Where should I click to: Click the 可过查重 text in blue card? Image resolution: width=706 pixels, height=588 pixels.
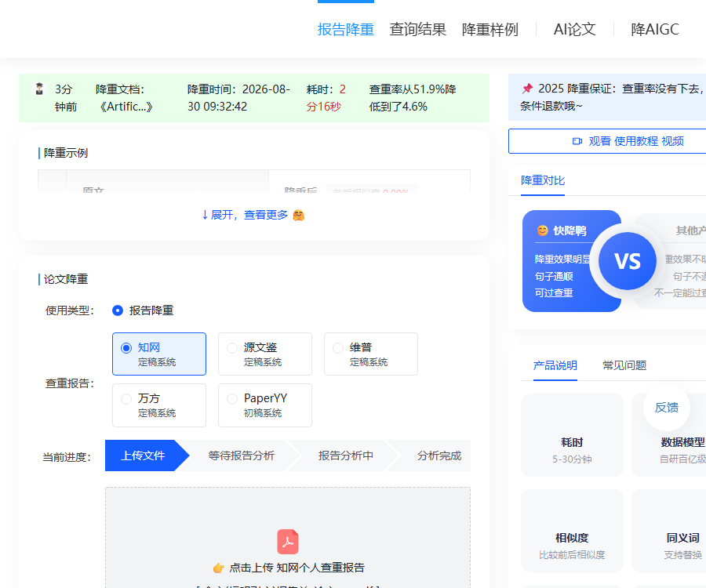coord(554,293)
